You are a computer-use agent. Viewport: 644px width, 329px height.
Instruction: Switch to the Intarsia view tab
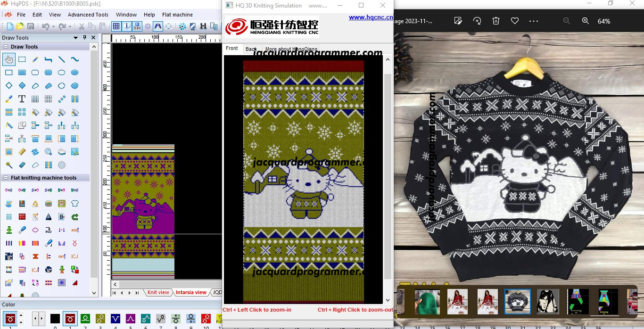click(x=191, y=292)
